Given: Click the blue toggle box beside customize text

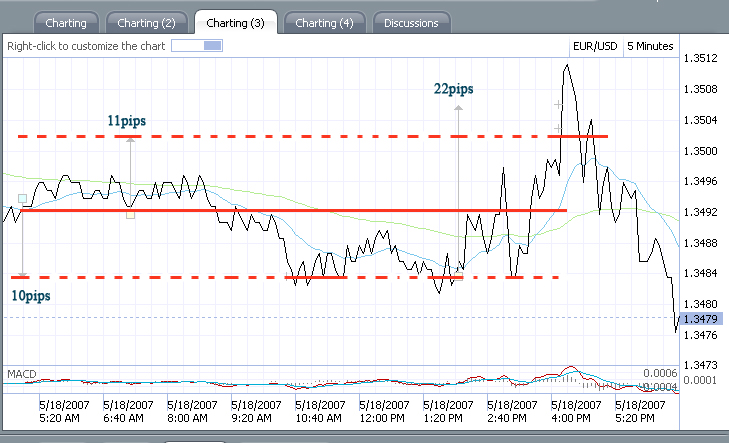Looking at the screenshot, I should [197, 46].
